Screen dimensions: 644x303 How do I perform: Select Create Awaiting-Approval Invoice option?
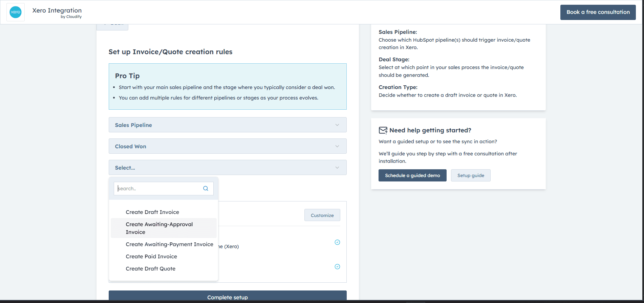click(x=164, y=228)
